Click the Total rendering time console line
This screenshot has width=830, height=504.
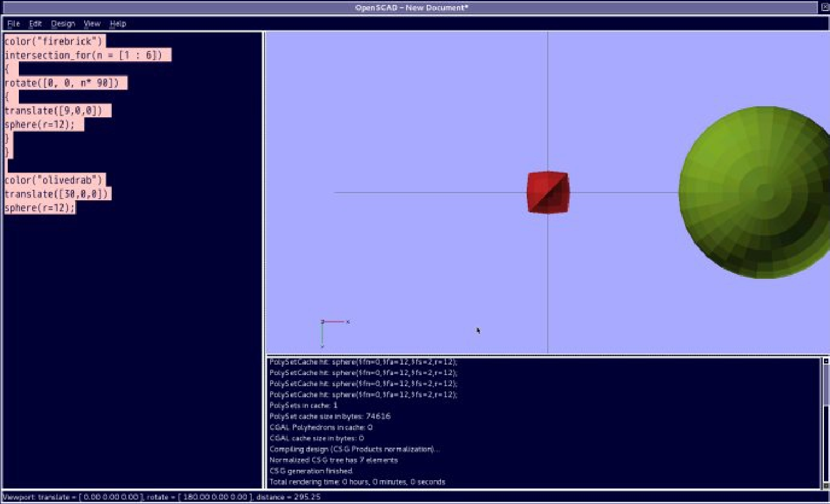point(357,482)
